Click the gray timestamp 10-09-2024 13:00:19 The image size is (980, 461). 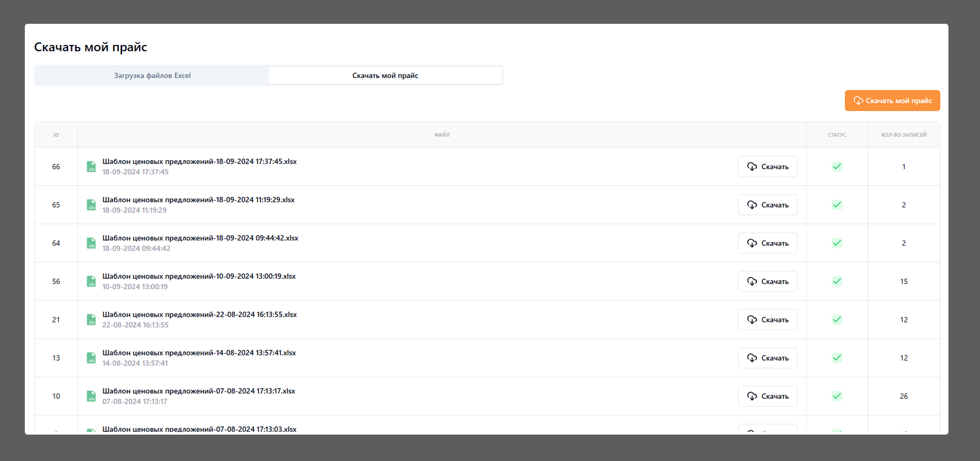point(135,287)
